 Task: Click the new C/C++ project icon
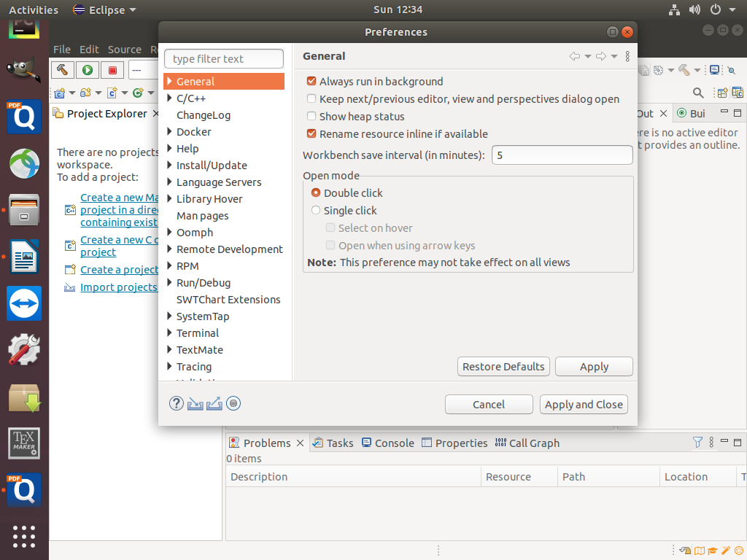60,93
